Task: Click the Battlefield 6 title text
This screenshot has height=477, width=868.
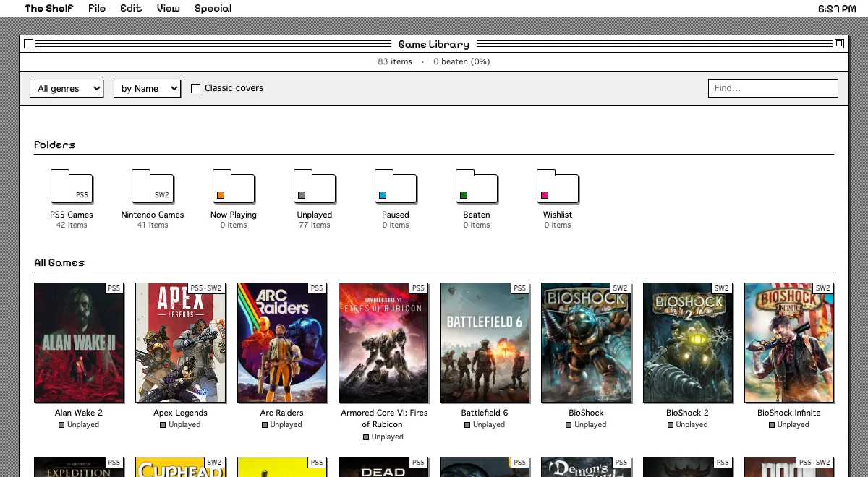Action: 485,413
